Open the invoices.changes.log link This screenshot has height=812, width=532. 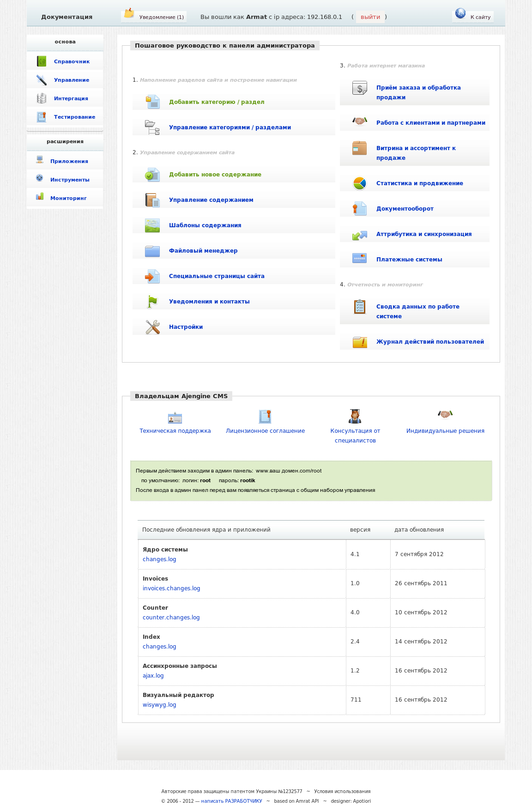tap(171, 588)
